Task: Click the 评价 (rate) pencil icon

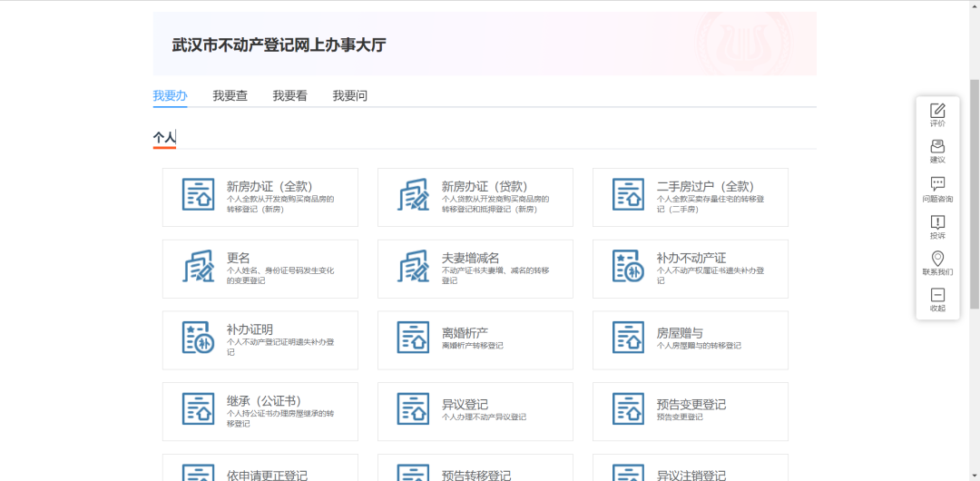Action: coord(937,110)
